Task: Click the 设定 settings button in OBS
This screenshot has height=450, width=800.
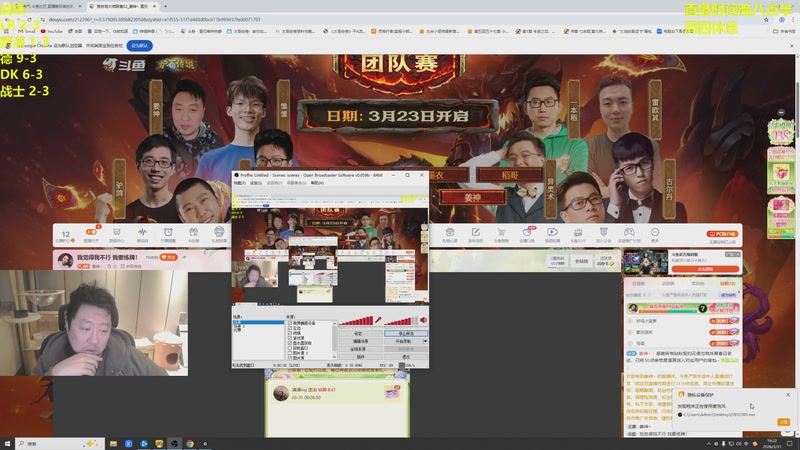Action: [x=361, y=334]
